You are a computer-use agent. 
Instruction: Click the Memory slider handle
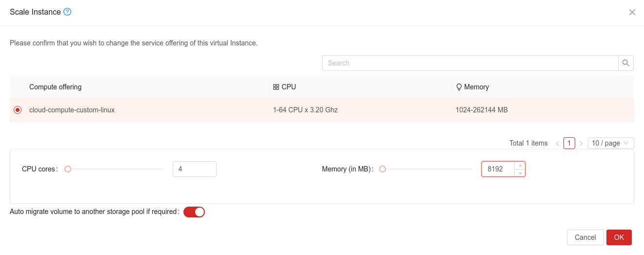[382, 169]
